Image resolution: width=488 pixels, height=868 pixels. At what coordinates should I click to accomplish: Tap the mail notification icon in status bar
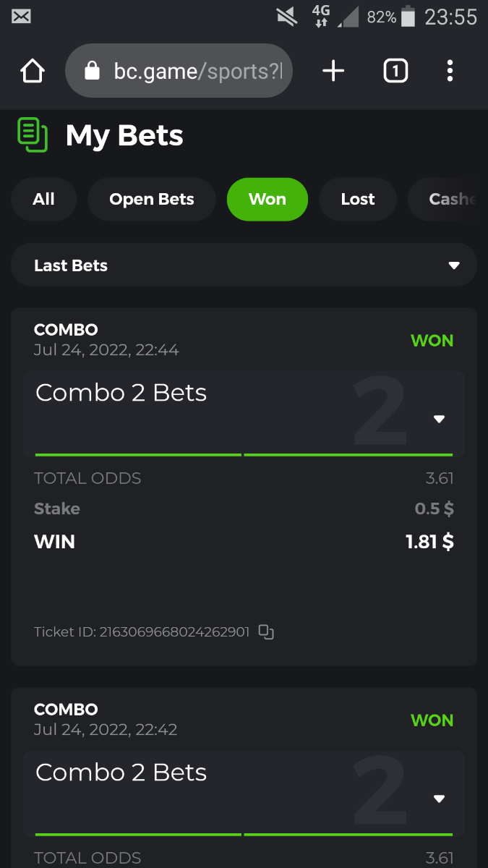pos(21,16)
